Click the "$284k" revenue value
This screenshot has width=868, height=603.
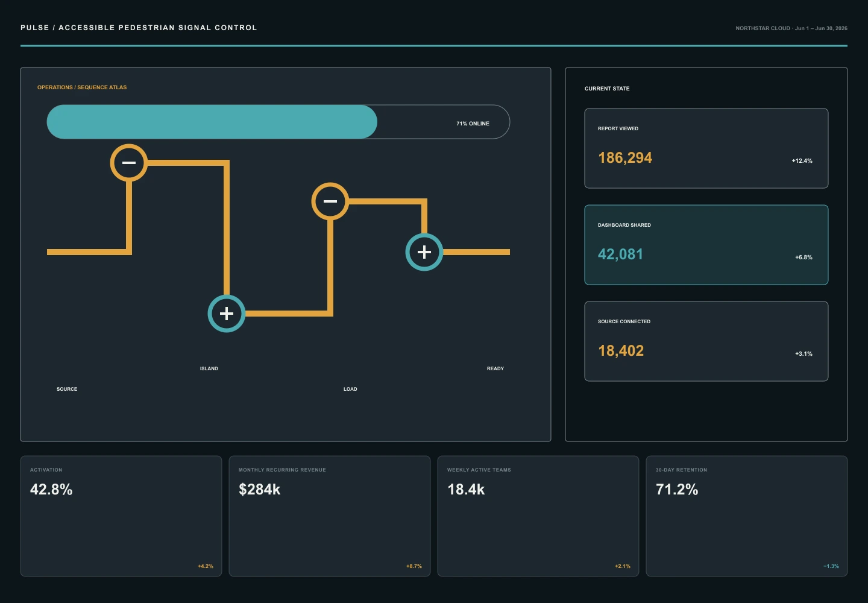pos(260,490)
